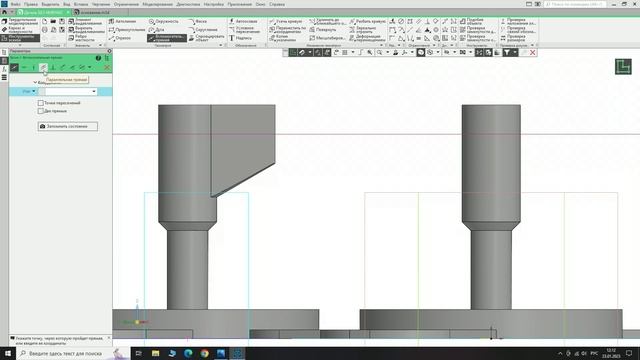Select the Parallel line tool in panel header
The width and height of the screenshot is (640, 360).
click(x=43, y=67)
